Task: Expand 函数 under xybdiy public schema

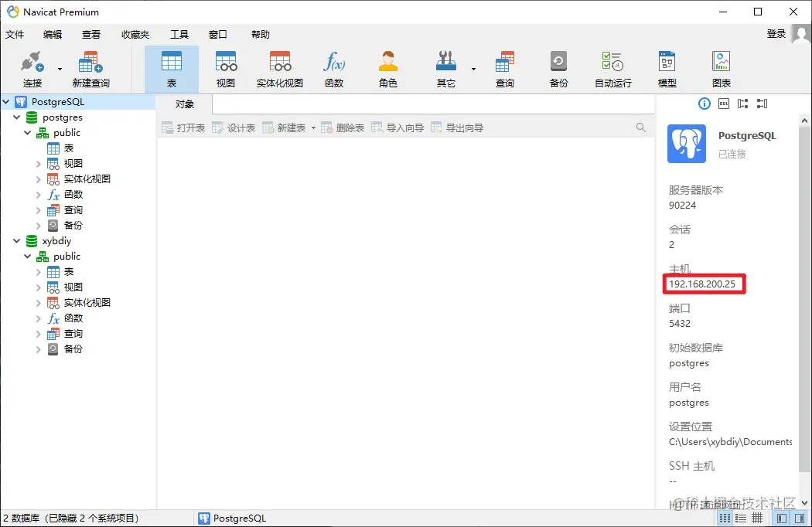Action: pyautogui.click(x=39, y=318)
